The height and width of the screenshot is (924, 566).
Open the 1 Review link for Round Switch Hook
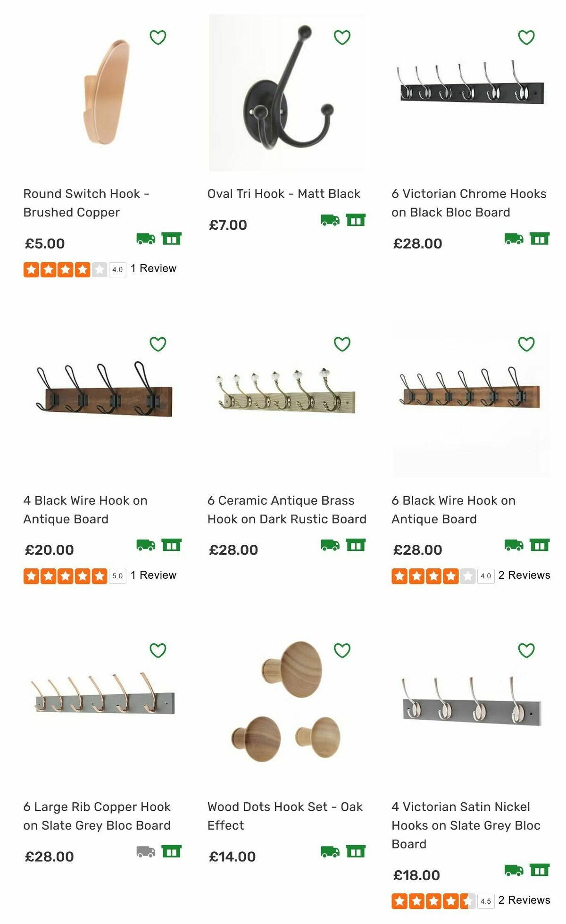[153, 268]
